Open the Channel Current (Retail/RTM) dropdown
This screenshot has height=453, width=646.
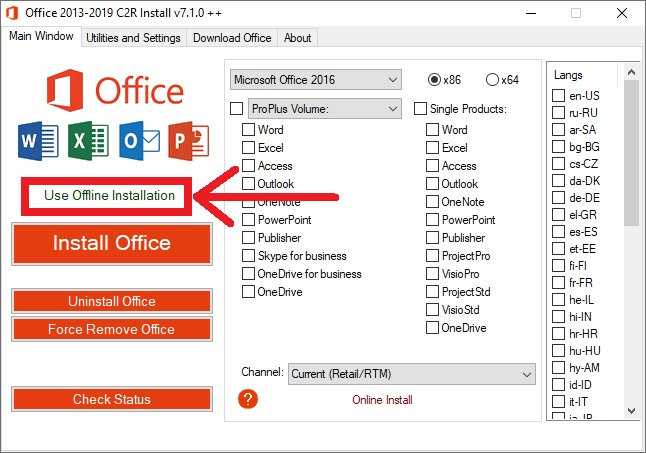412,374
